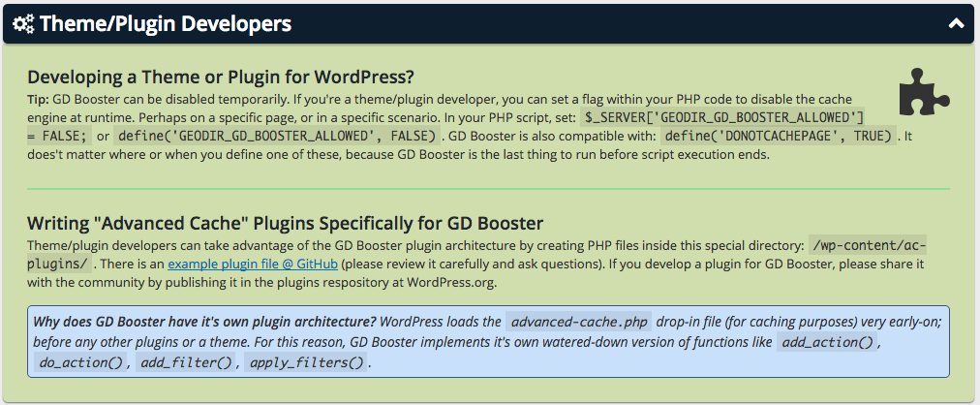
Task: Click the /wp-content/ac- directory path code
Action: pos(867,244)
